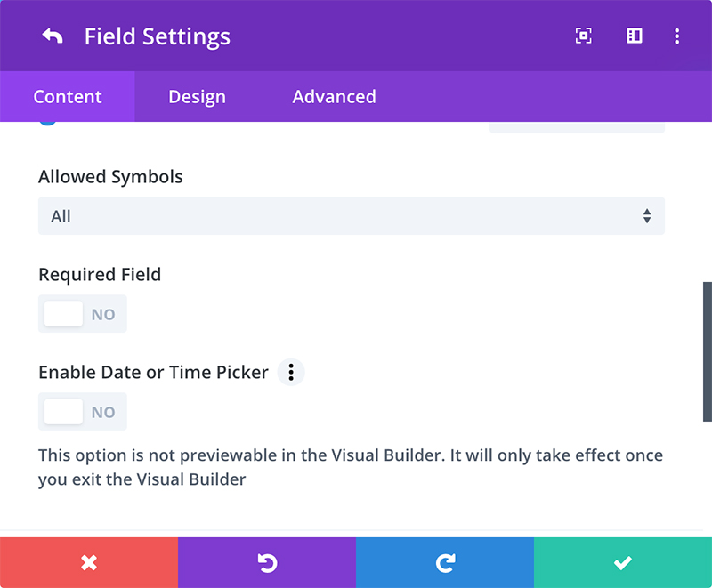Screen dimensions: 712x588
Task: Click the back arrow in header
Action: tap(53, 36)
